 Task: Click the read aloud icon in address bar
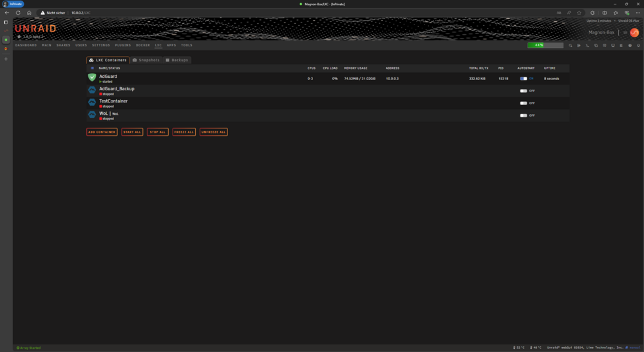click(569, 13)
